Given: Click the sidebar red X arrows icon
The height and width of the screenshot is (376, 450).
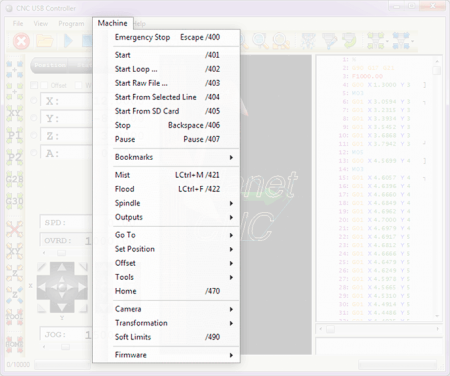Looking at the screenshot, I should click(14, 229).
